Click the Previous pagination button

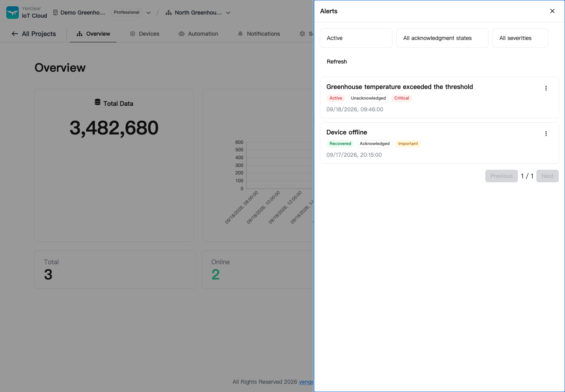501,176
